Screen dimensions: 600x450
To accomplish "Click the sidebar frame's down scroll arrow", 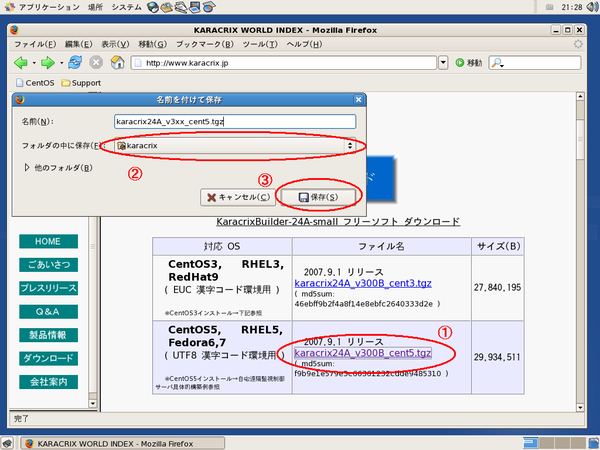I will pos(93,403).
